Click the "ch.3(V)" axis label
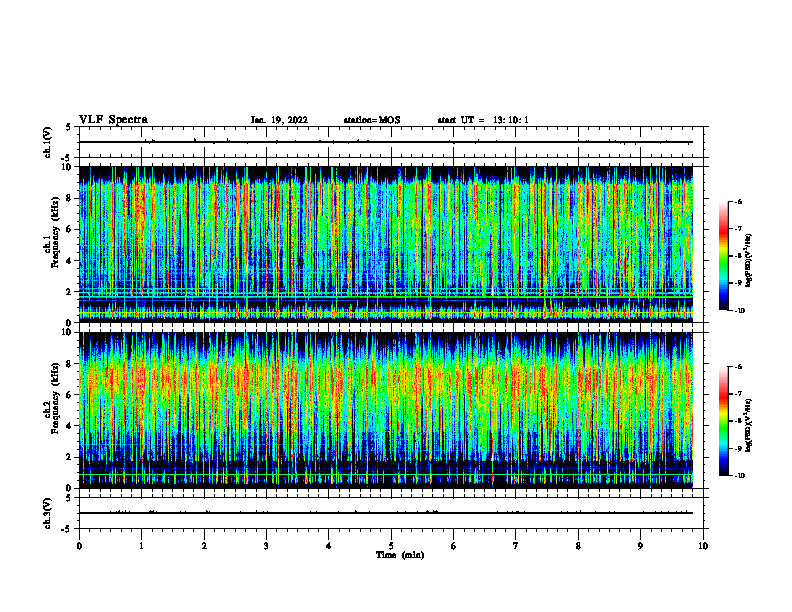The image size is (792, 612). [x=47, y=514]
